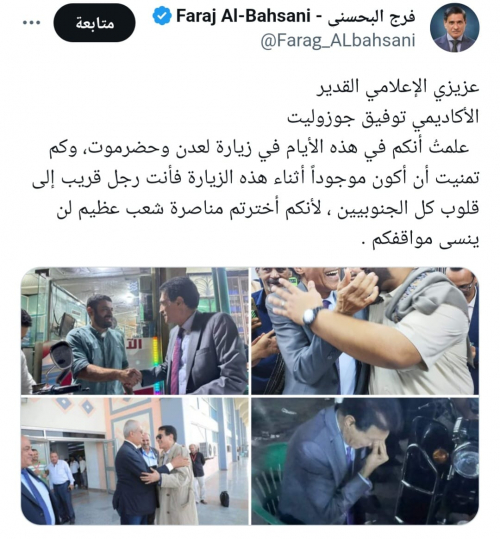Open the three-dots more options menu

[x=31, y=23]
